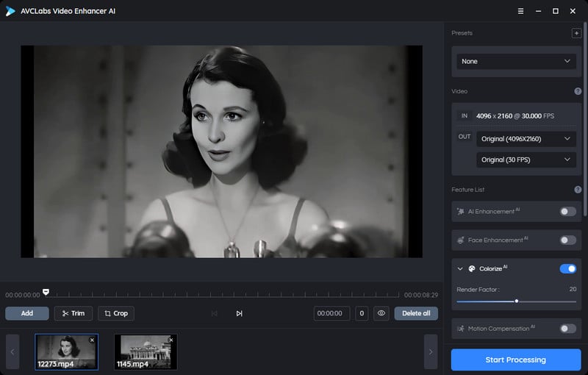Click the AVCLabs logo icon
Viewport: 588px width, 375px height.
point(10,11)
